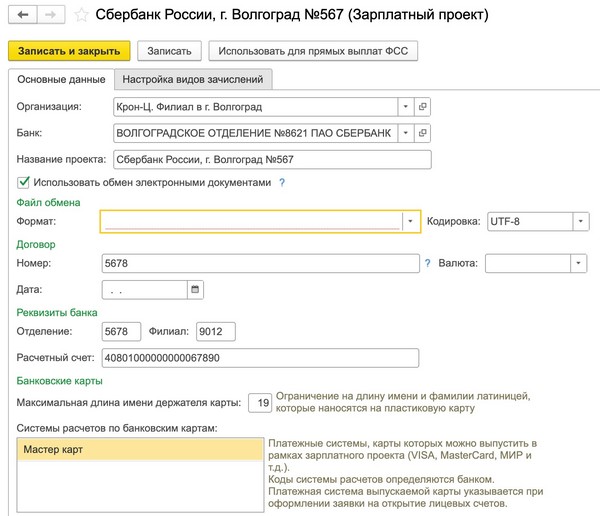Open the Банк field's open-item icon
Viewport: 600px width, 516px height.
[x=423, y=132]
